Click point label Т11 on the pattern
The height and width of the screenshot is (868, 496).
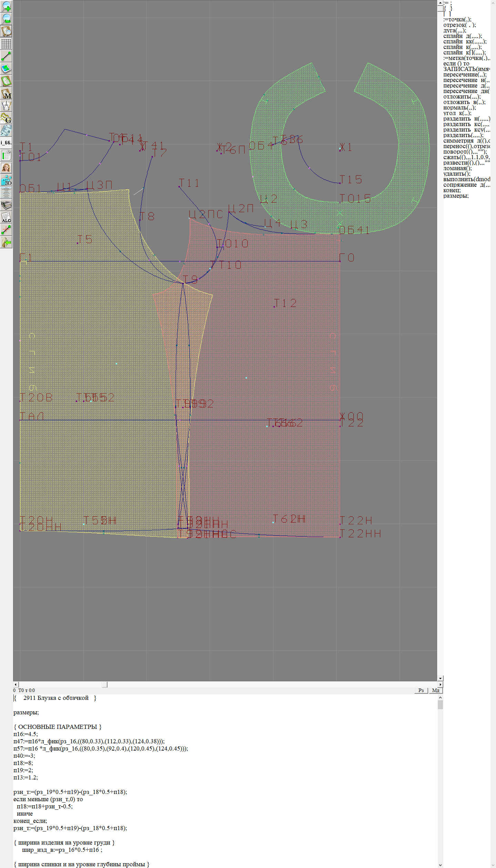[x=189, y=183]
